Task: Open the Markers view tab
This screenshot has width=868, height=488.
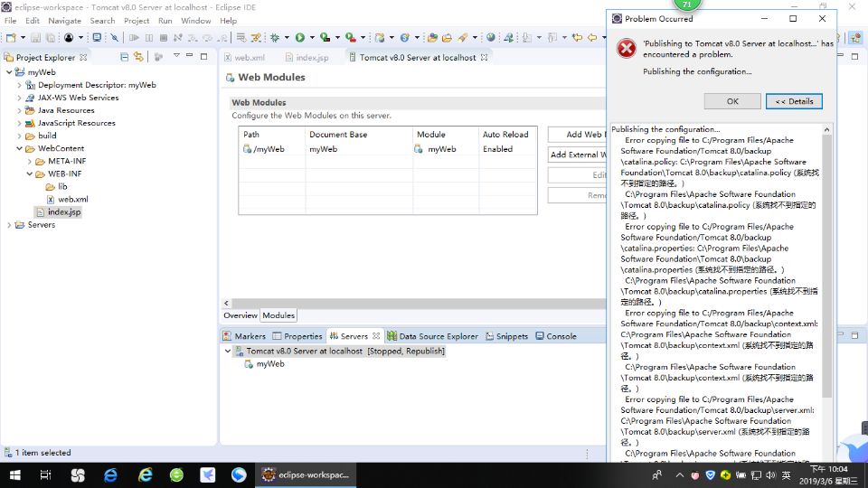Action: click(x=244, y=336)
